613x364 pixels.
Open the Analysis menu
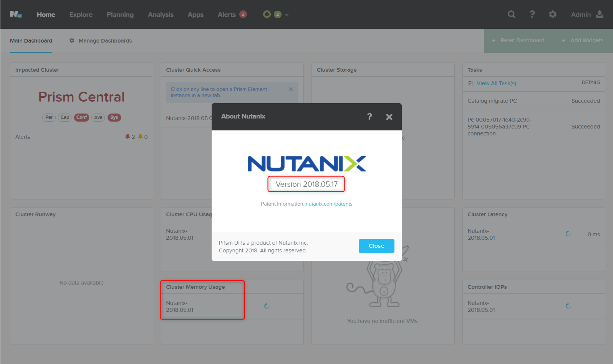161,15
